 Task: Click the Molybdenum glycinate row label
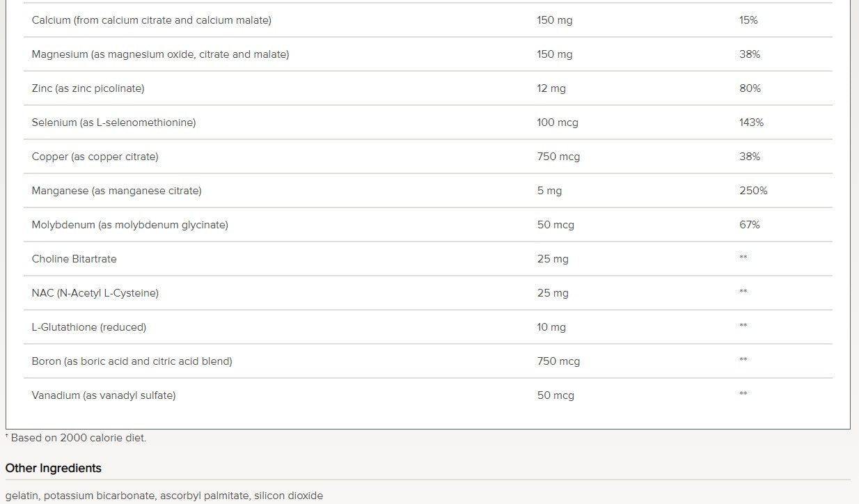(x=129, y=225)
